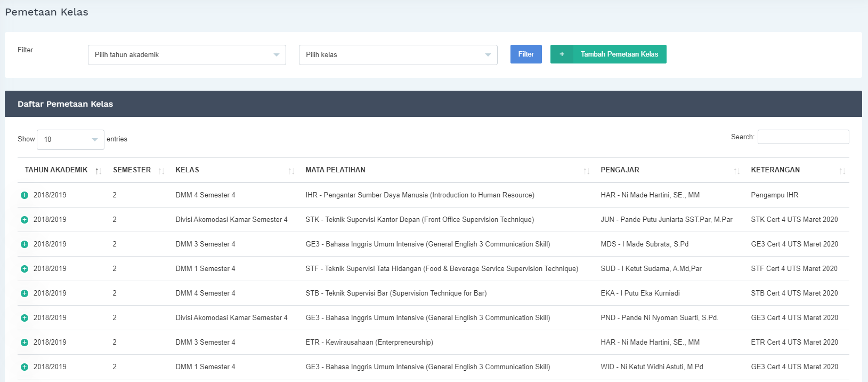Sort table by Keterangan column
868x382 pixels.
tap(842, 171)
